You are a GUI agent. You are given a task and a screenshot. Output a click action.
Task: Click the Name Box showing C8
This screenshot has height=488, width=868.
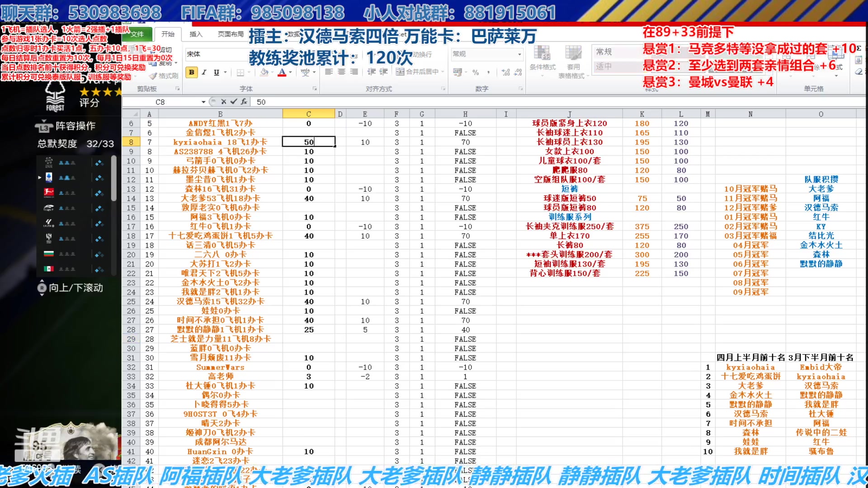click(160, 102)
